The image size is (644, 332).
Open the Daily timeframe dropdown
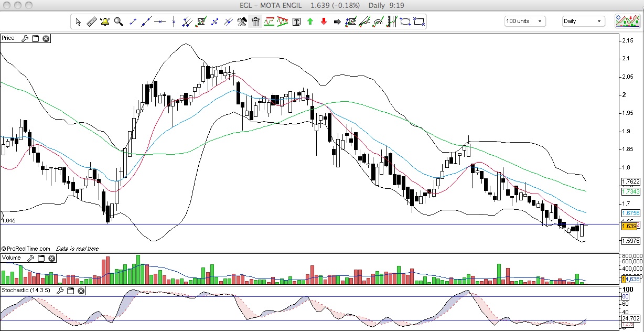coord(584,22)
